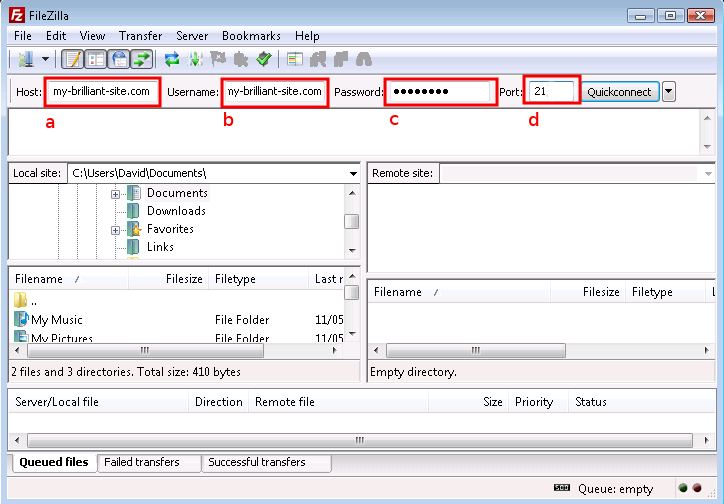
Task: Click Priority queue column header
Action: click(x=538, y=402)
